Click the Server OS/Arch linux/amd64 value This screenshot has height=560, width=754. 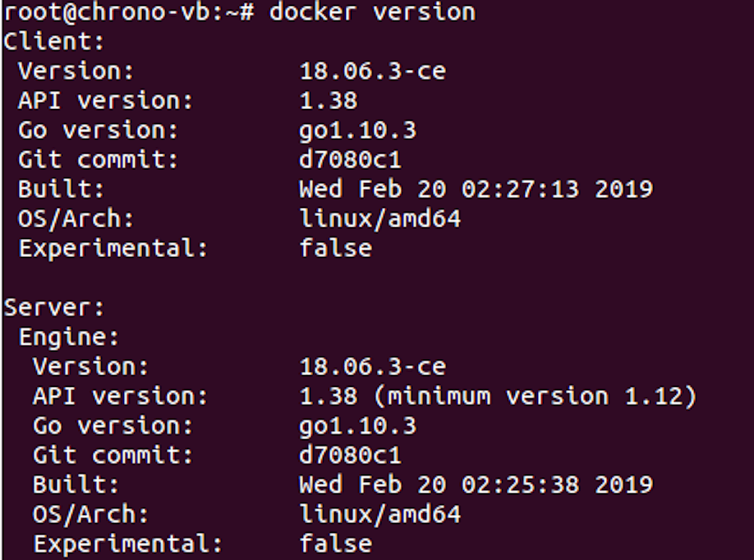(380, 514)
